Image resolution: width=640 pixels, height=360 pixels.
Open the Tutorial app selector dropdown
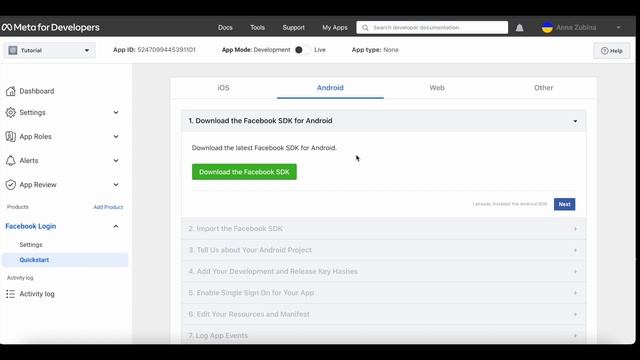(x=50, y=50)
